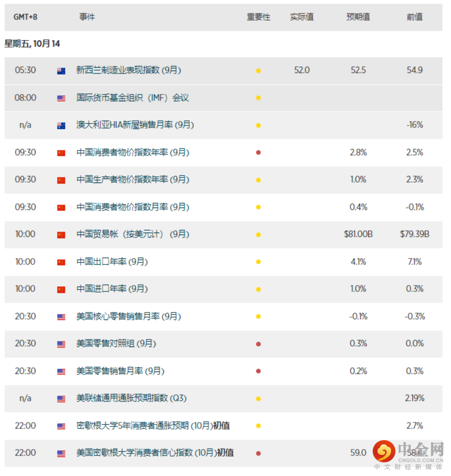This screenshot has height=476, width=451.
Task: Click the 实际值 column header
Action: click(x=302, y=16)
